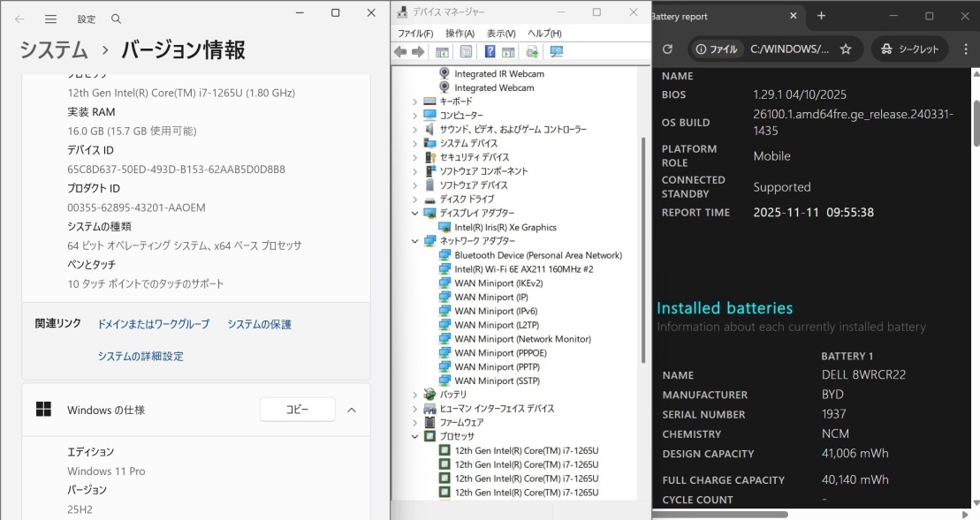Screen dimensions: 980x520
Task: Open a new browser tab with plus
Action: coord(821,16)
